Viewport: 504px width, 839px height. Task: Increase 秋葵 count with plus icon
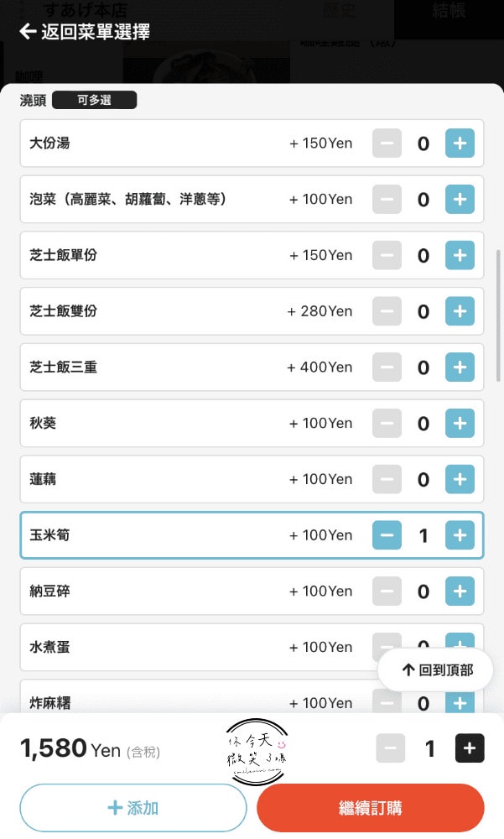tap(460, 423)
